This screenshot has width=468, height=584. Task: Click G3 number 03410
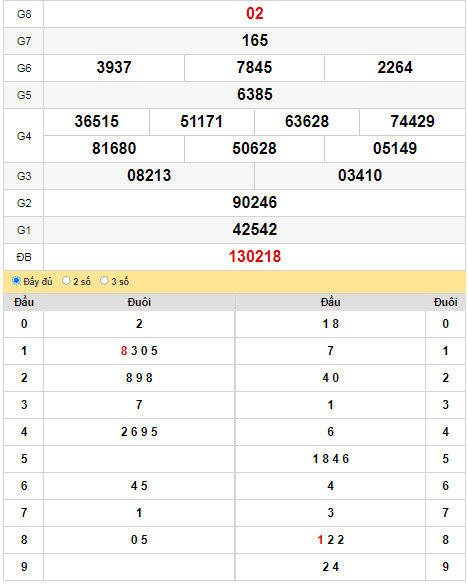(x=360, y=176)
